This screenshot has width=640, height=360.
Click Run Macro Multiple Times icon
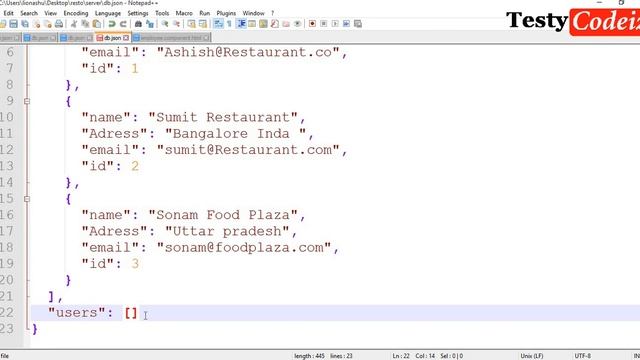(347, 24)
